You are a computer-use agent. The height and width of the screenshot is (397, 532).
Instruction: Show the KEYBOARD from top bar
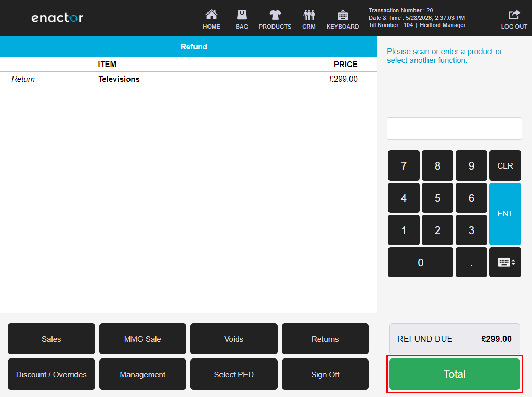[x=342, y=19]
